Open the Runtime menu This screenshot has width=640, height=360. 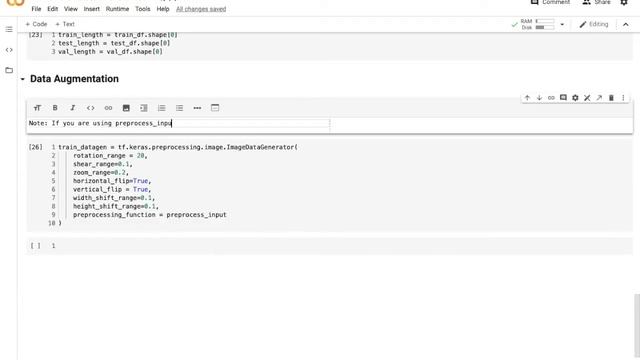click(x=118, y=9)
